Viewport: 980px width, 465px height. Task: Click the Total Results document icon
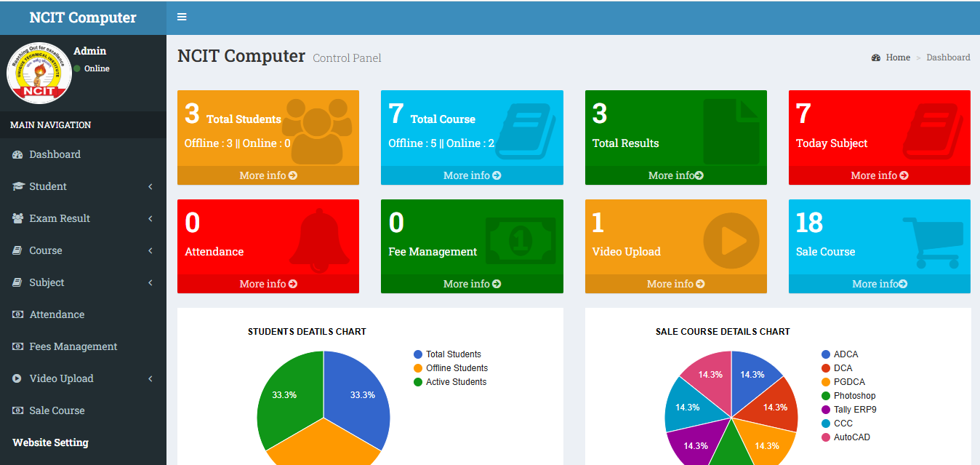pos(731,131)
